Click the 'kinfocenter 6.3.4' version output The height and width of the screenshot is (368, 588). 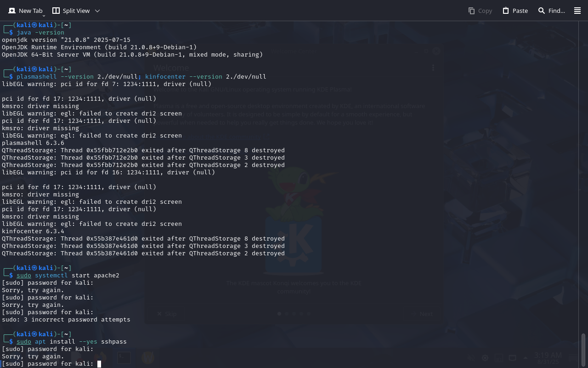33,231
